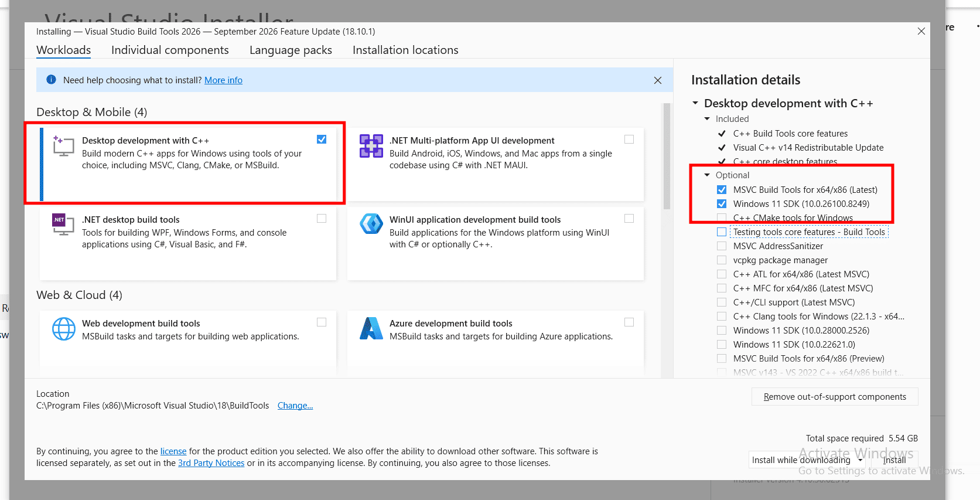Click the .NET Multi-platform App UI icon
980x500 pixels.
(x=371, y=146)
